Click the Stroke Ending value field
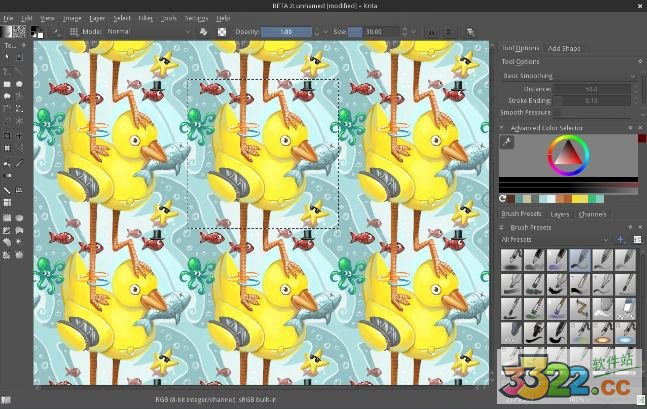Image resolution: width=647 pixels, height=409 pixels. (590, 100)
